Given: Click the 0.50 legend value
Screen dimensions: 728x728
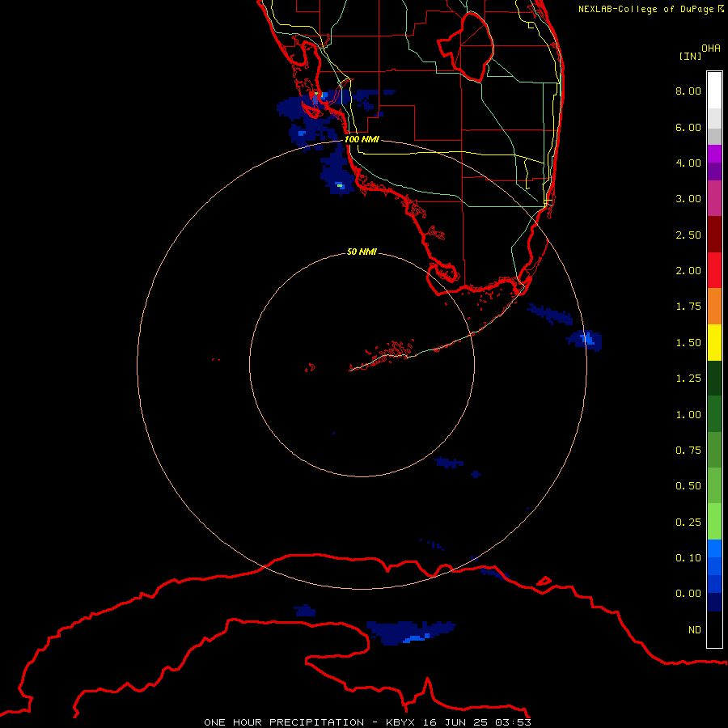Looking at the screenshot, I should 688,486.
